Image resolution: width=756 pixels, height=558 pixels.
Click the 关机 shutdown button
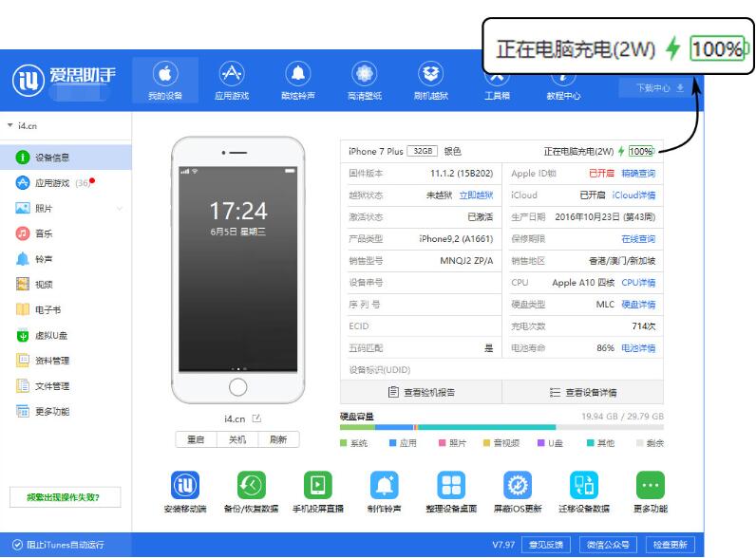[237, 439]
